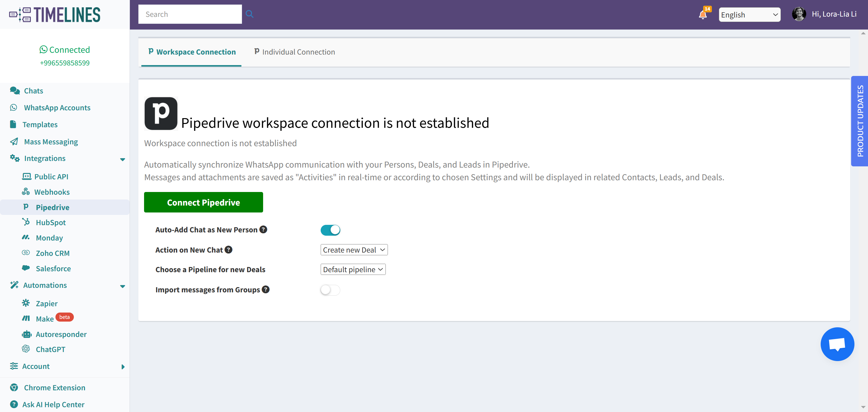Collapse the Integrations section arrow
868x412 pixels.
click(x=123, y=159)
